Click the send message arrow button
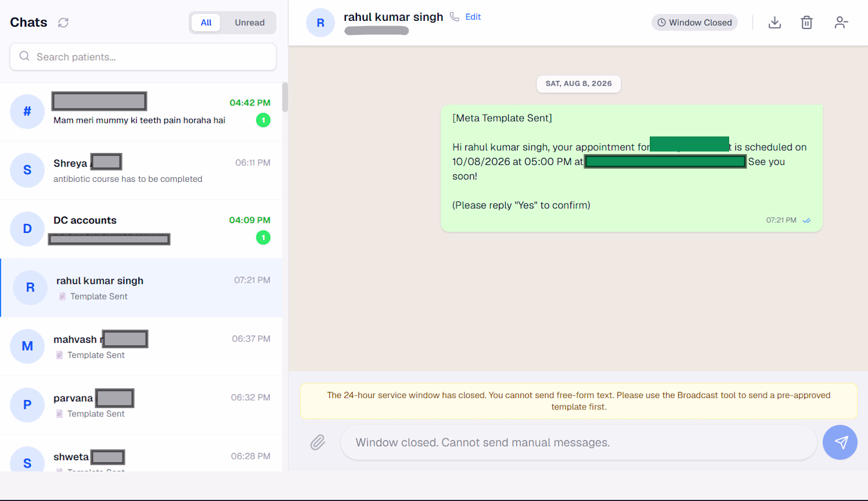Image resolution: width=868 pixels, height=501 pixels. [x=840, y=443]
